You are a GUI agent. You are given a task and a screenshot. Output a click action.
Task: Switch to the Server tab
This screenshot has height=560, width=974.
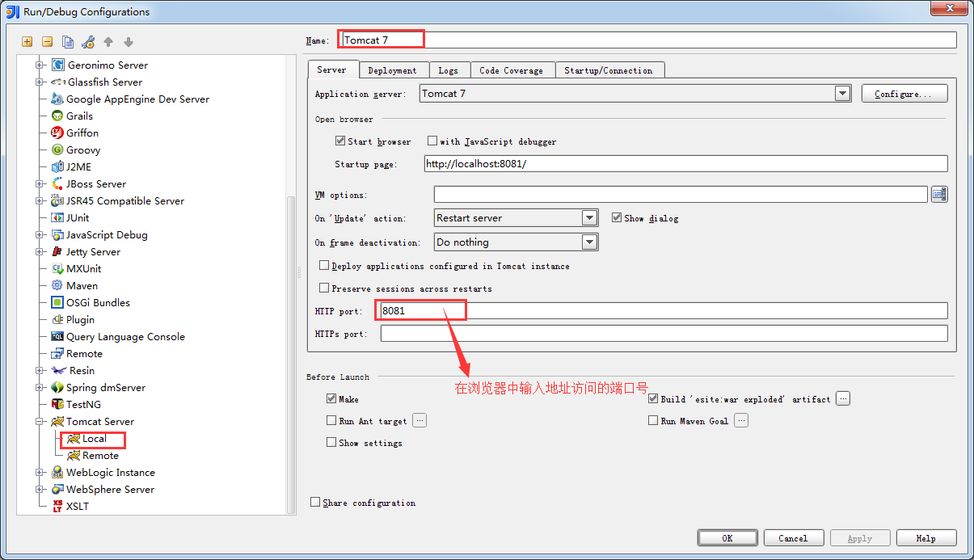coord(332,69)
